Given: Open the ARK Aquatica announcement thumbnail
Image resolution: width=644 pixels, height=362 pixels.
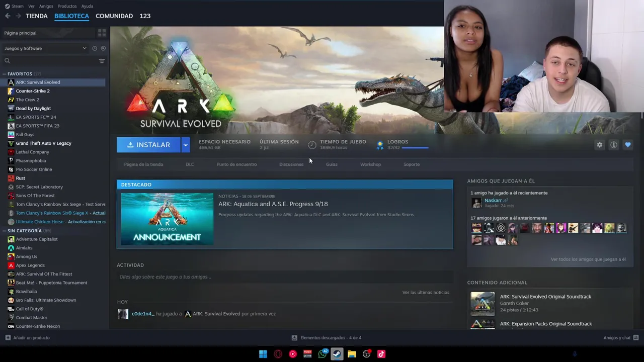Looking at the screenshot, I should (167, 219).
